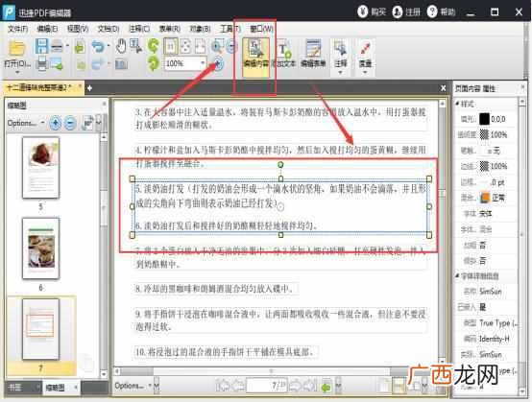Image resolution: width=532 pixels, height=402 pixels.
Task: Rotate page with the upper green arrow
Action: 154,46
